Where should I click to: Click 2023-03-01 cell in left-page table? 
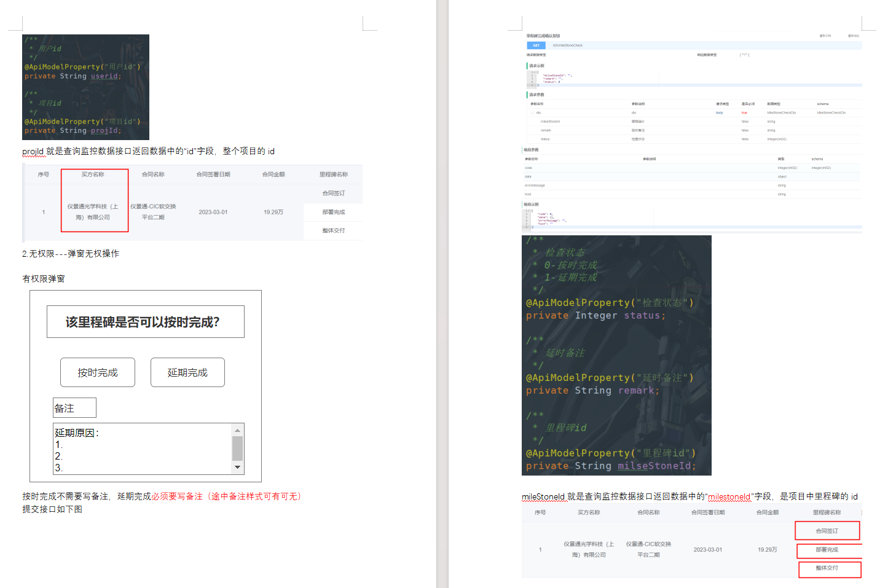coord(213,212)
